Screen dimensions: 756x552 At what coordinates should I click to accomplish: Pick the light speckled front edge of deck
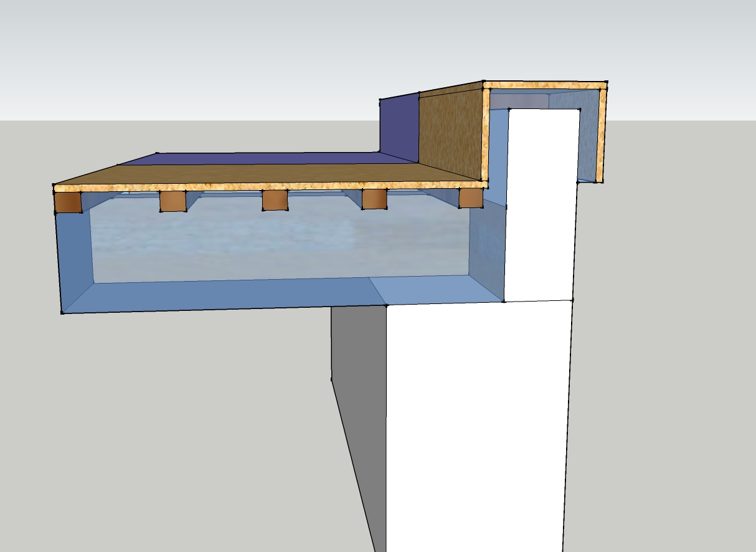click(269, 186)
